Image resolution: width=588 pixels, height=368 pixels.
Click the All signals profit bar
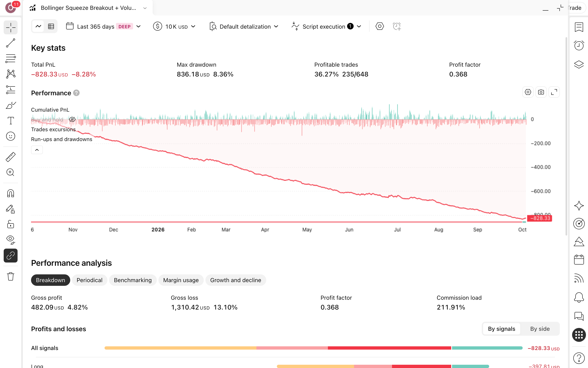coord(313,348)
